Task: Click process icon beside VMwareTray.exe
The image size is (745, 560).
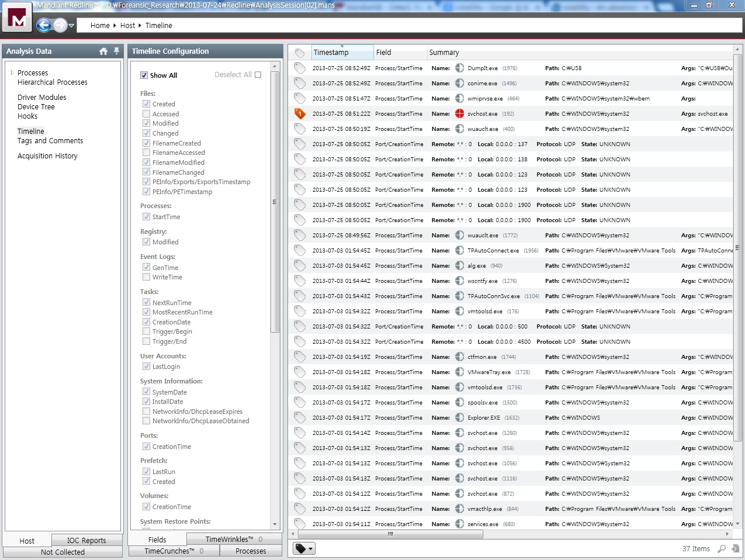Action: tap(460, 372)
